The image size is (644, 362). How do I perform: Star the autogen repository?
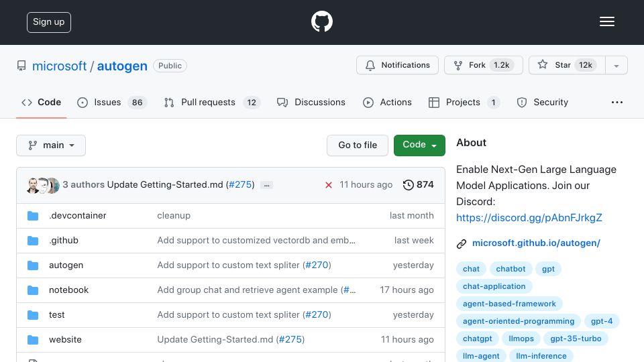pos(567,65)
